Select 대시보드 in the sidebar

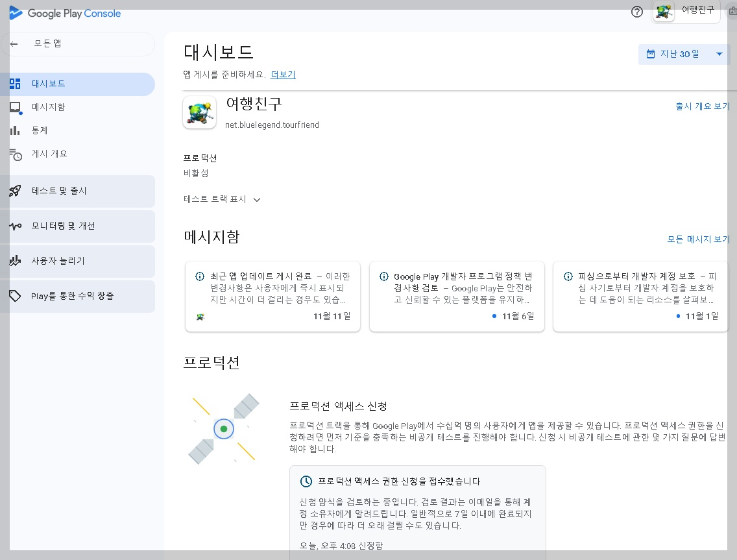tap(78, 84)
